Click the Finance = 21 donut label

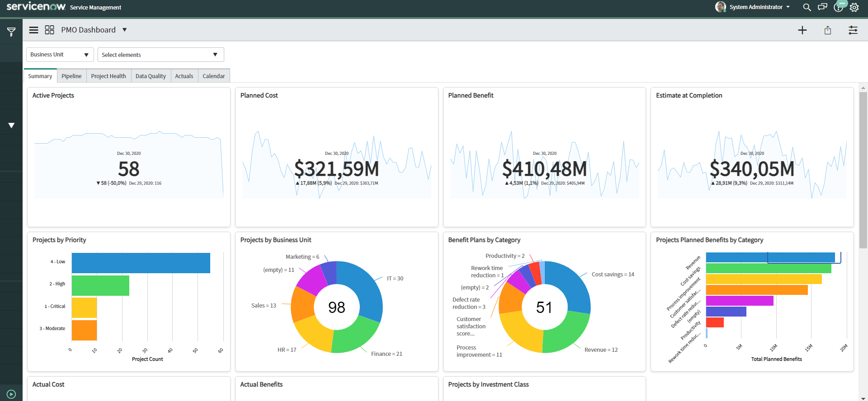pyautogui.click(x=387, y=354)
